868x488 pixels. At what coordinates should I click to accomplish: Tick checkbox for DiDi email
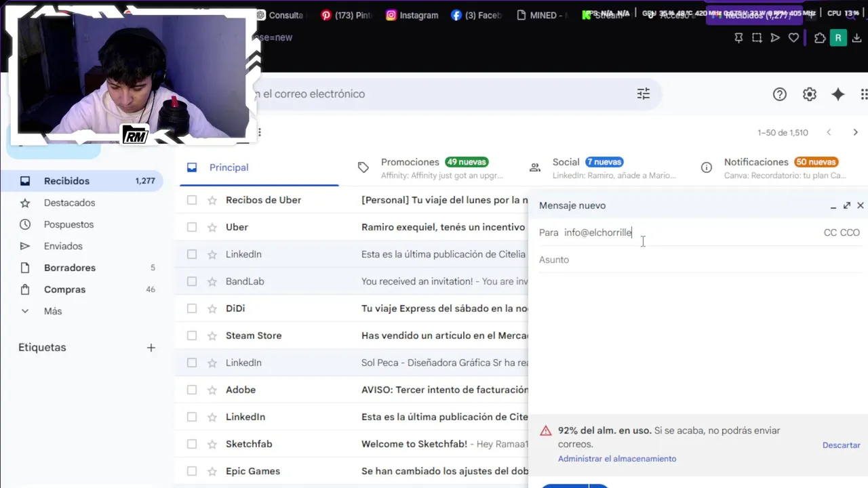tap(192, 308)
